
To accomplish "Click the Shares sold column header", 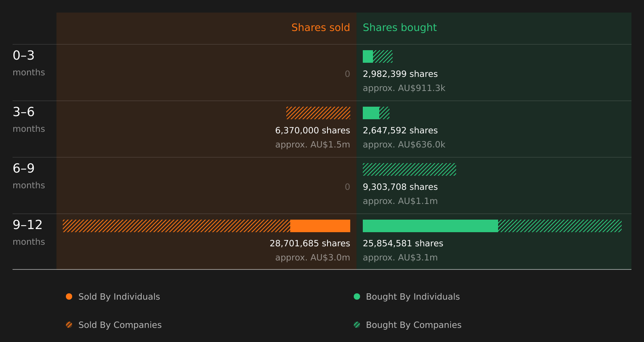I will coord(321,27).
